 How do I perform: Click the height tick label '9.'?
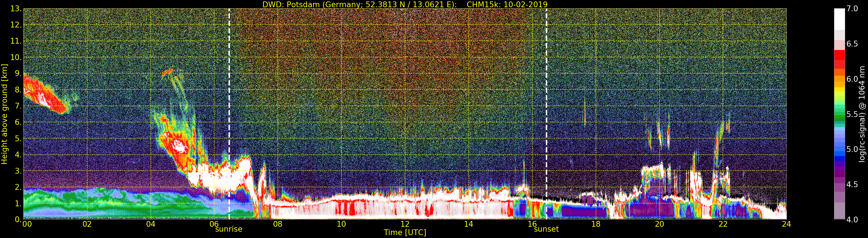(x=18, y=73)
